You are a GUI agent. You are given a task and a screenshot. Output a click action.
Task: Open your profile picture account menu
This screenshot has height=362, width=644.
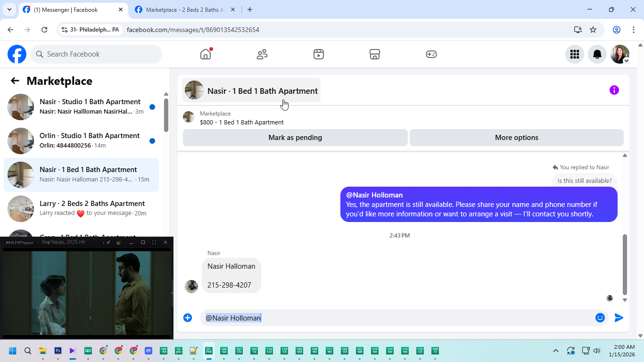tap(620, 54)
